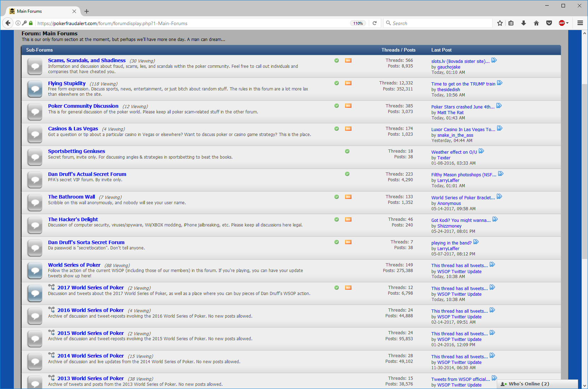588x389 pixels.
Task: Click the 110% zoom level indicator
Action: pos(358,23)
